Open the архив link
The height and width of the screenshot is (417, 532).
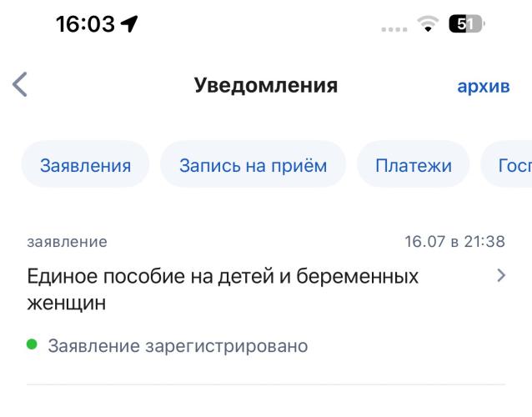click(483, 87)
